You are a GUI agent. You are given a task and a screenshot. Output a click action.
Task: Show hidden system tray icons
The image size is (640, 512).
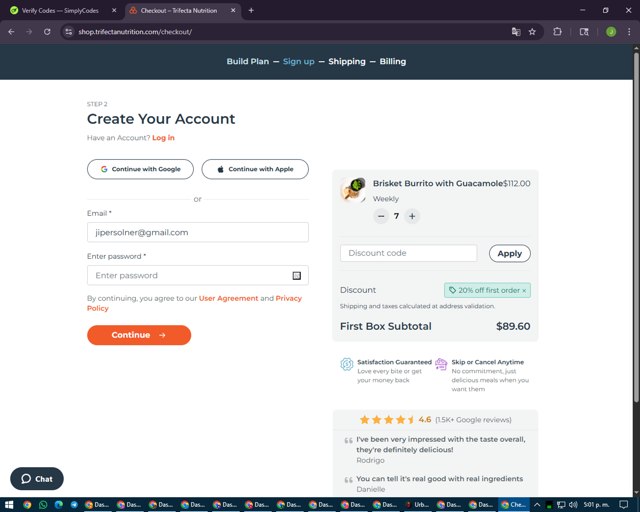click(537, 505)
